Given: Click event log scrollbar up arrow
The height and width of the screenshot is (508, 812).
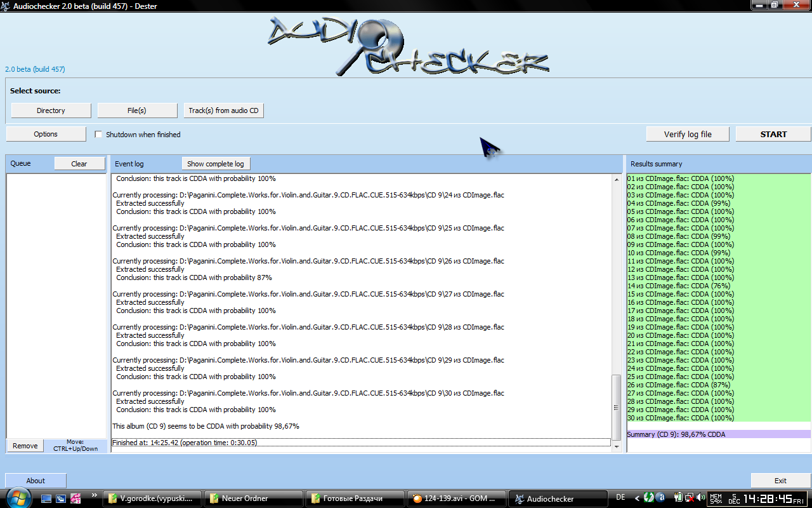Looking at the screenshot, I should [617, 180].
